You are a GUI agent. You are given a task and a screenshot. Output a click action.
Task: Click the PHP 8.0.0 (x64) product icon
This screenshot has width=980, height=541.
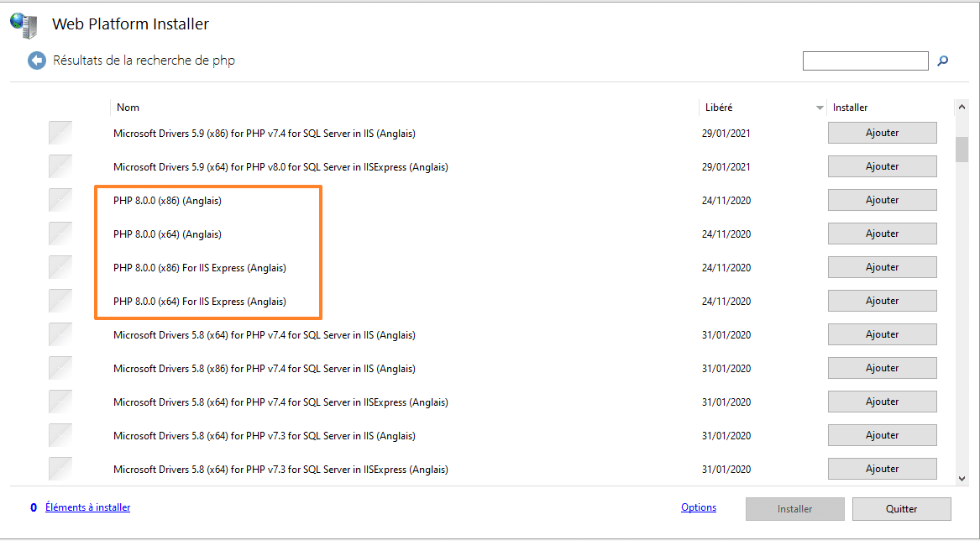point(60,234)
